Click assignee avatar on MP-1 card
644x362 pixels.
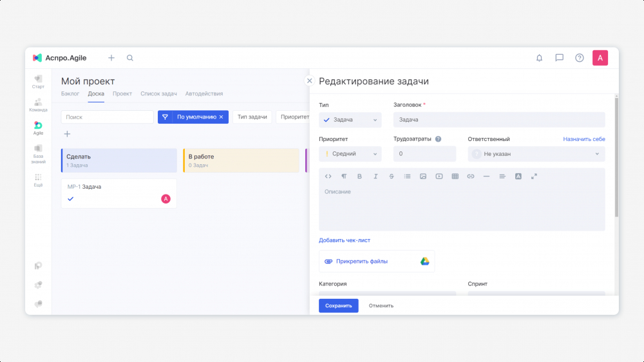166,199
